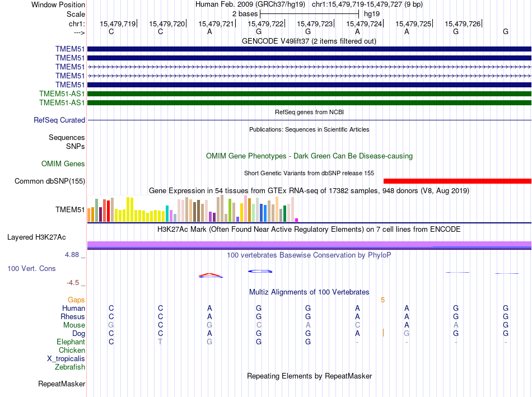Click the Chicken alignment row label

pyautogui.click(x=72, y=350)
